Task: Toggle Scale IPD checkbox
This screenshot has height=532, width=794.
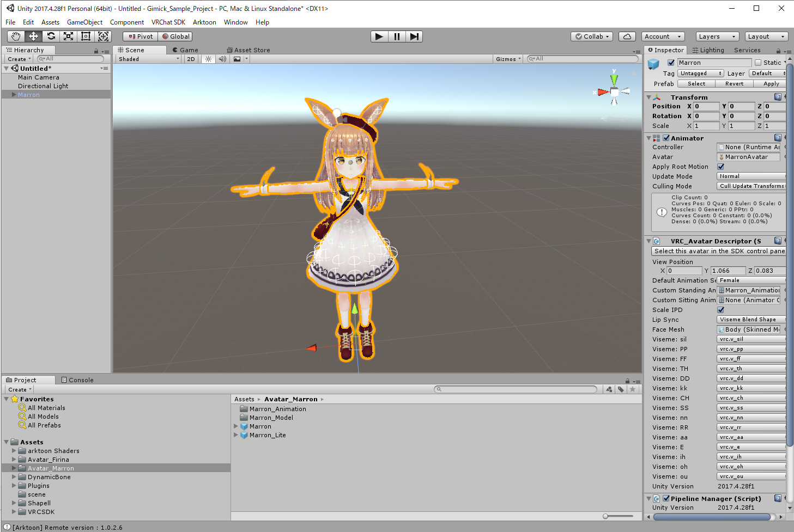Action: (720, 310)
